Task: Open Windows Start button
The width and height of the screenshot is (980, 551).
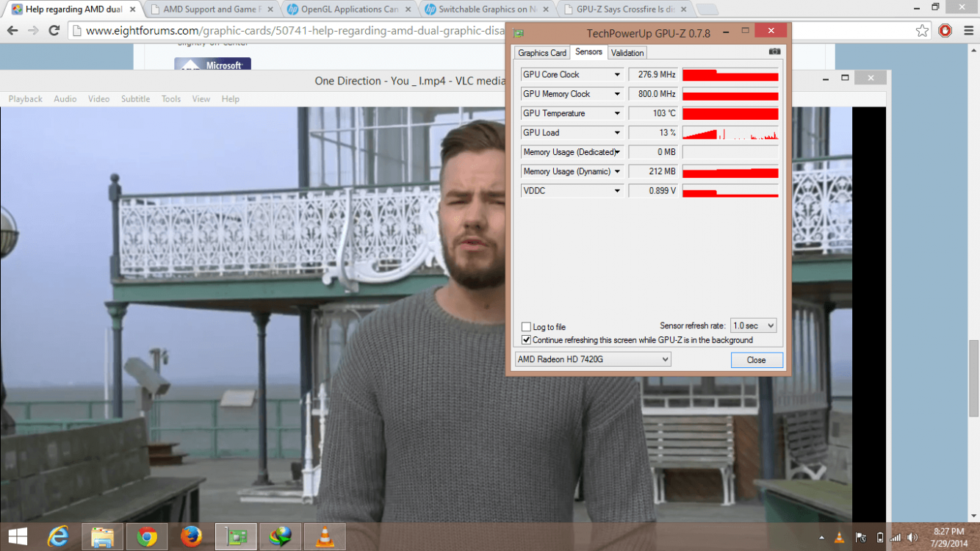Action: [18, 536]
